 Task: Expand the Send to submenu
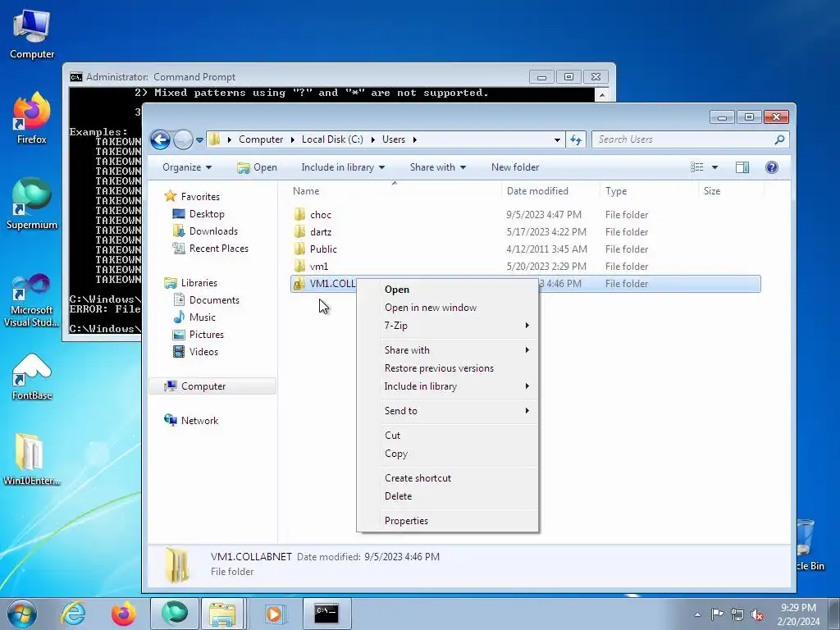click(x=447, y=411)
